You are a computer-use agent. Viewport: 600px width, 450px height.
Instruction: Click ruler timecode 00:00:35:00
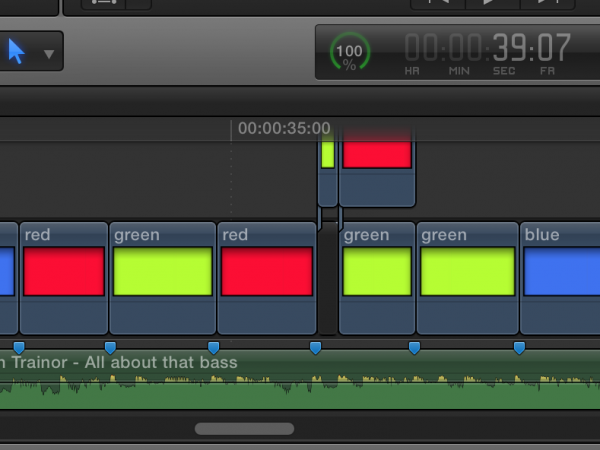284,128
